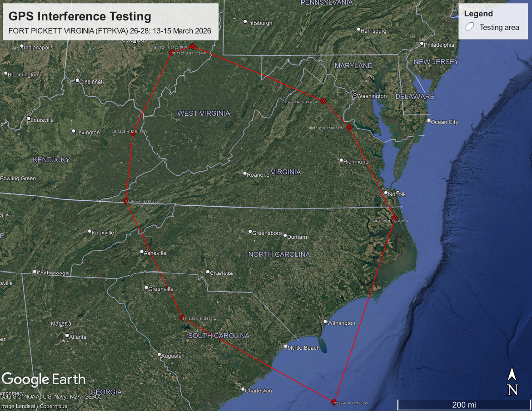
Task: Click the north arrow compass icon
Action: pos(512,381)
